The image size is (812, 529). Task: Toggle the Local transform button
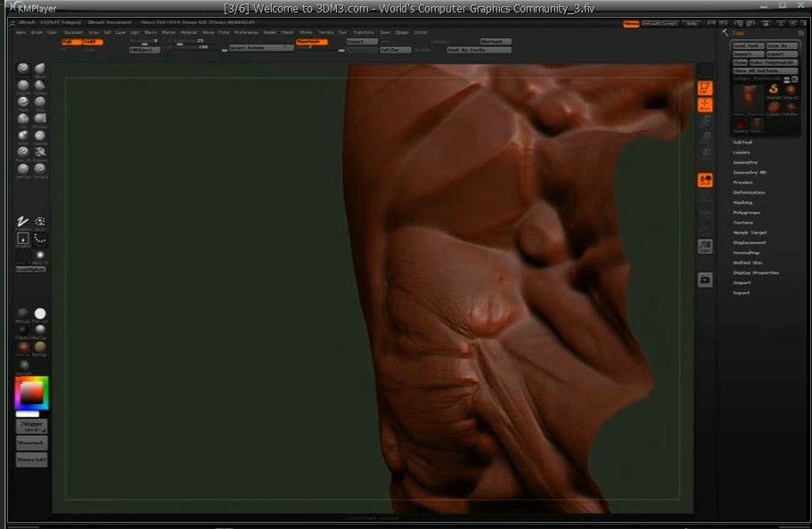705,180
